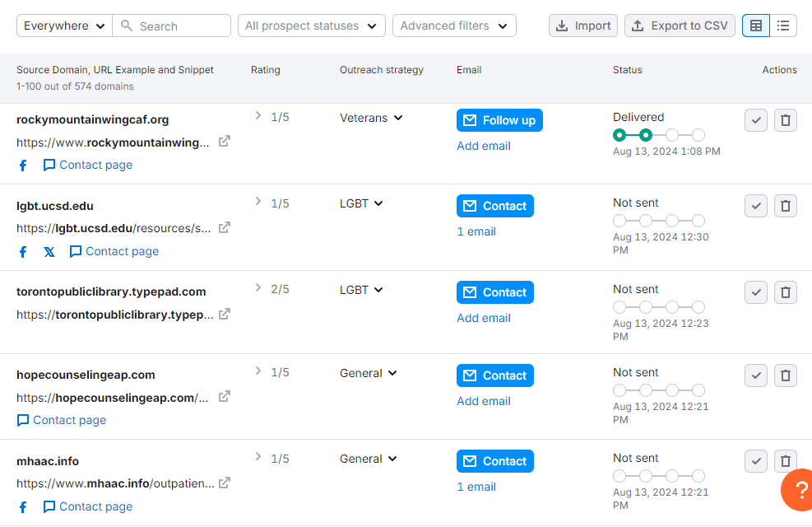The height and width of the screenshot is (527, 812).
Task: Click the Follow up email button
Action: [499, 120]
